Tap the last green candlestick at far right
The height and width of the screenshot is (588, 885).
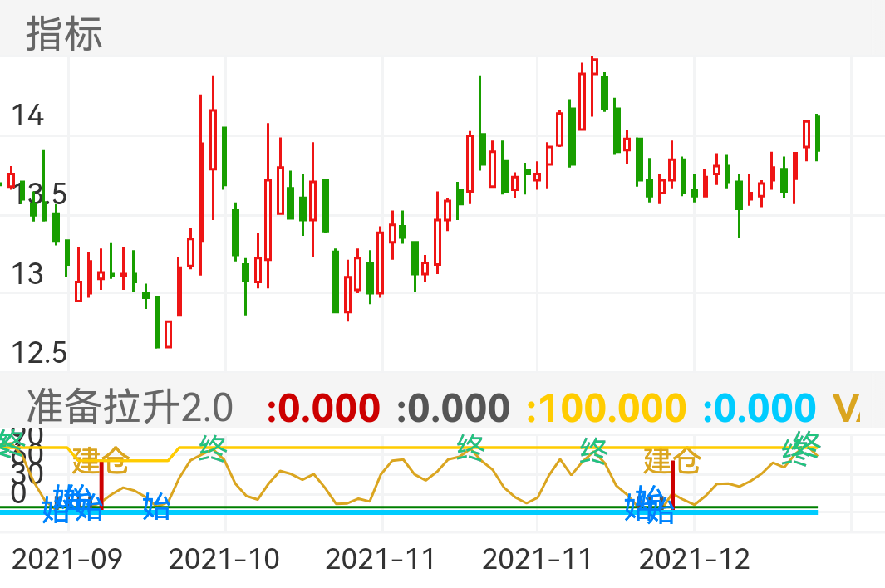pos(819,135)
